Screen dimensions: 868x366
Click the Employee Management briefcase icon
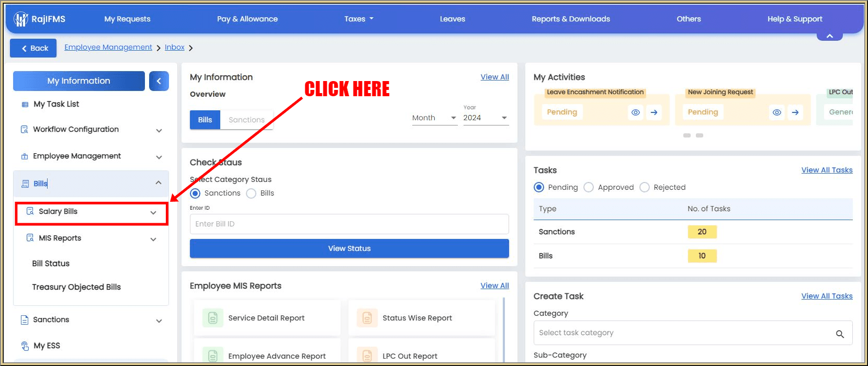click(24, 156)
